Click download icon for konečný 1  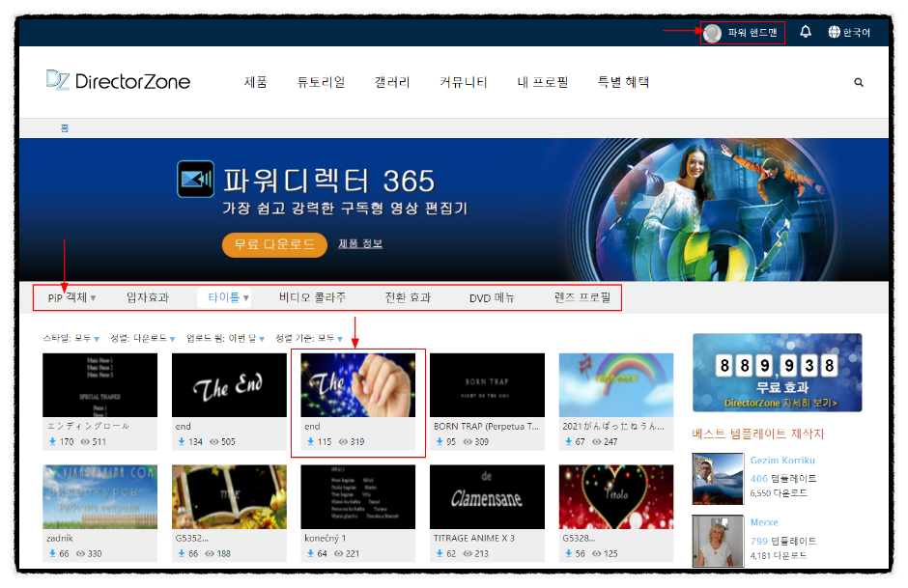coord(310,553)
